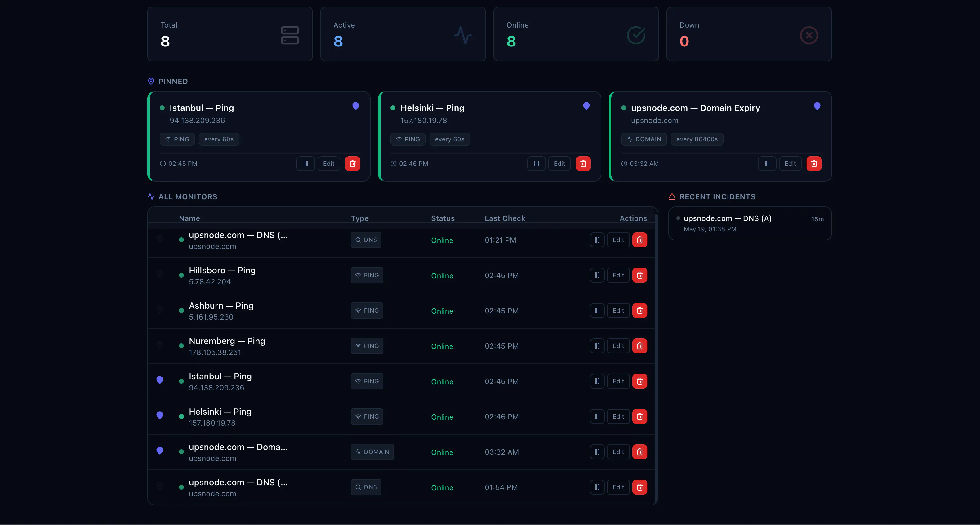Delete the Hillsboro — Ping row
Screen dimensions: 980x525
639,275
